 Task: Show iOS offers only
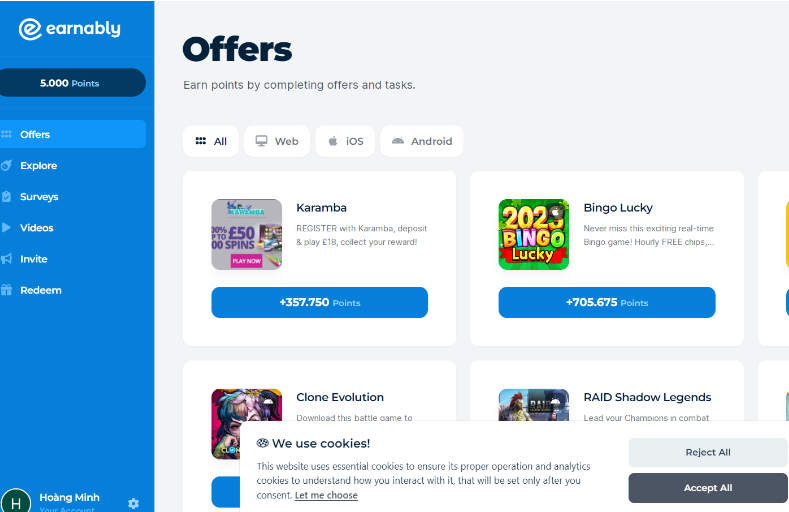345,141
